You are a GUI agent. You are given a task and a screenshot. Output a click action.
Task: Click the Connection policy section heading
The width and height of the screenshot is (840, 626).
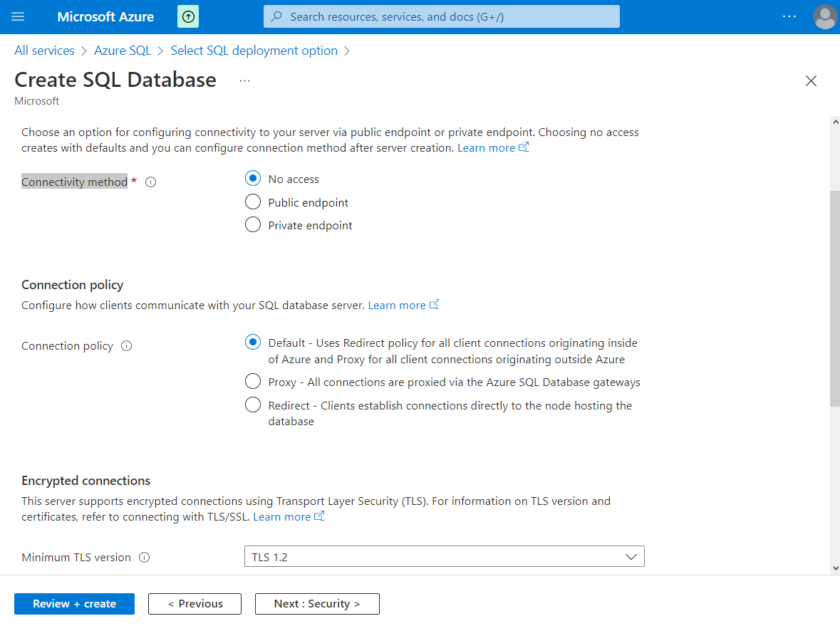[x=73, y=285]
